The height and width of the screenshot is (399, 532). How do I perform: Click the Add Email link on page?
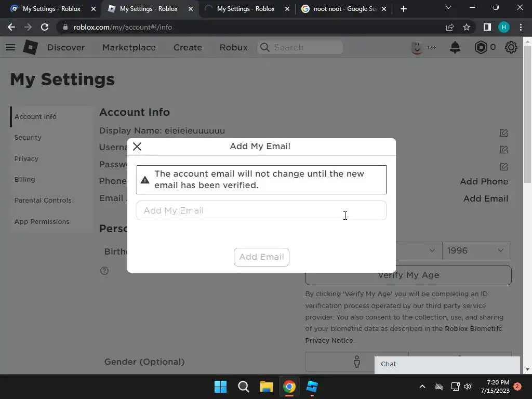[x=486, y=198]
